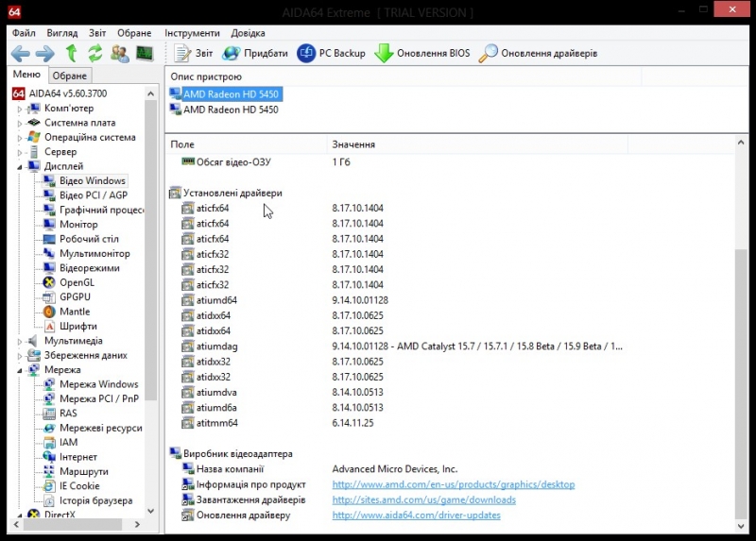Click right arrow of tree horizontal scrollbar
Image resolution: width=756 pixels, height=541 pixels.
pos(137,524)
